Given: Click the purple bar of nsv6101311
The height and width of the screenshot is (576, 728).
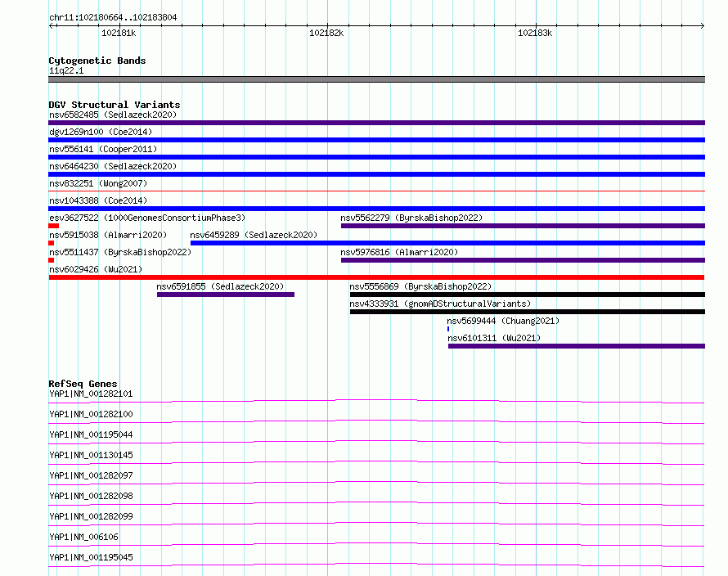Looking at the screenshot, I should click(577, 346).
